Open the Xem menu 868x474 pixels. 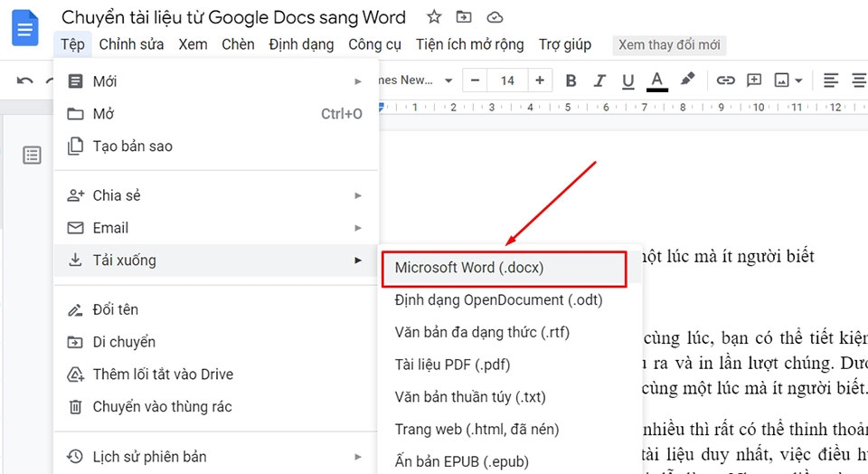click(193, 44)
